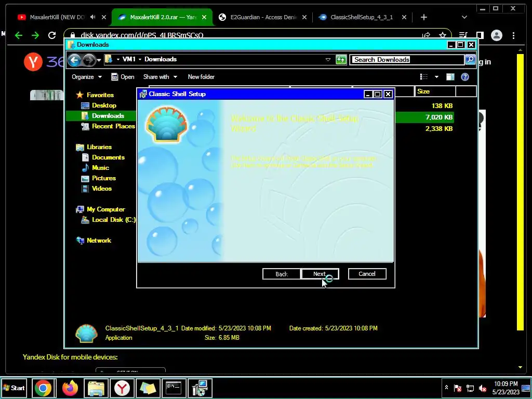The width and height of the screenshot is (532, 399).
Task: Select Favorites in the navigation pane
Action: click(100, 95)
